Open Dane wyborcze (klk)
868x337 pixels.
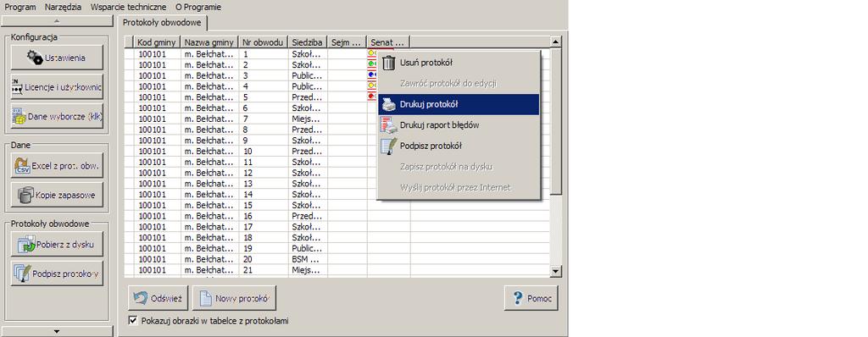pos(57,116)
